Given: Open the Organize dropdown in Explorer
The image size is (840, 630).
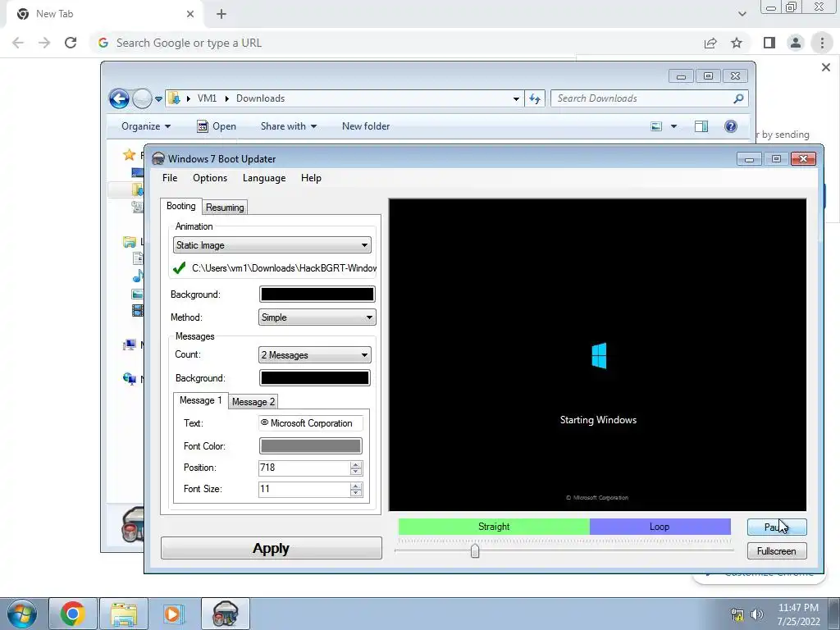Looking at the screenshot, I should 146,126.
